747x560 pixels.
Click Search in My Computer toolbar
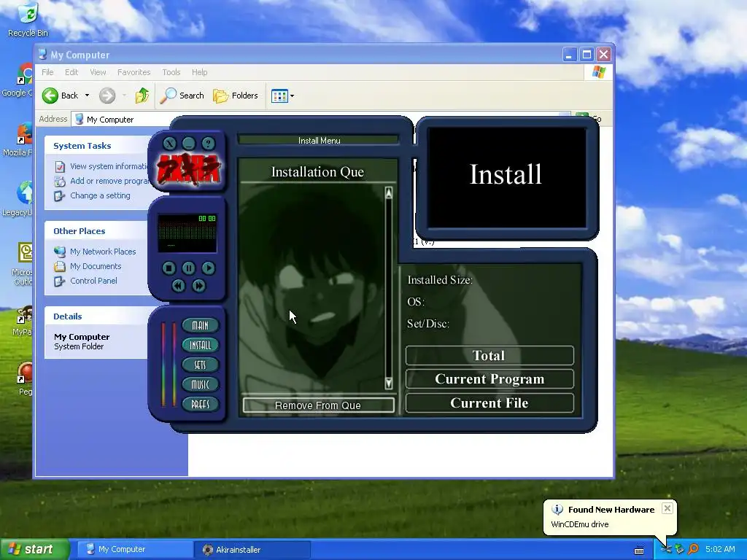click(x=182, y=96)
